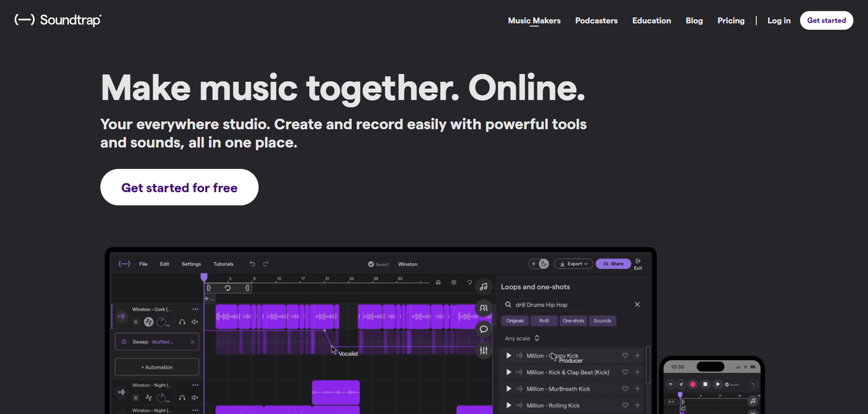This screenshot has height=414, width=868.
Task: Toggle the Sweep effect power button
Action: pyautogui.click(x=124, y=342)
